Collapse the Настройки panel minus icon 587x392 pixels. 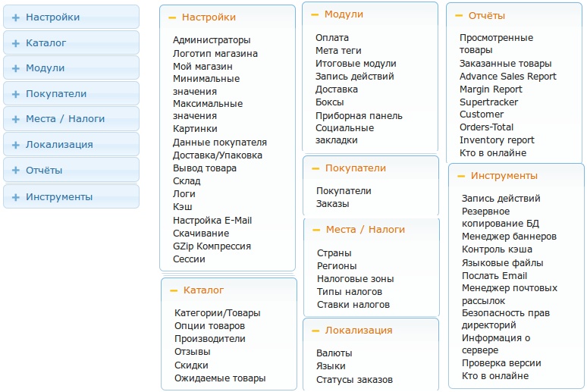coord(172,17)
